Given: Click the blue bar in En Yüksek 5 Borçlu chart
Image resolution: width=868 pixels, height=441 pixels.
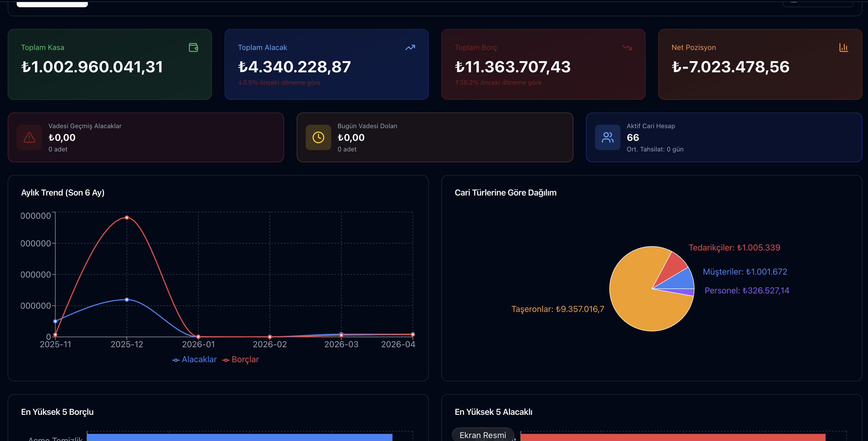Looking at the screenshot, I should point(239,437).
